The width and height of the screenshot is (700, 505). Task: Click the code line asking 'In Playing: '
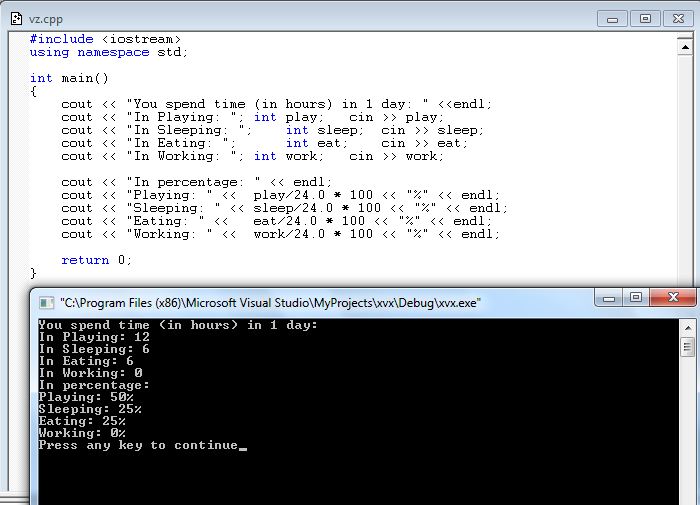[x=252, y=117]
